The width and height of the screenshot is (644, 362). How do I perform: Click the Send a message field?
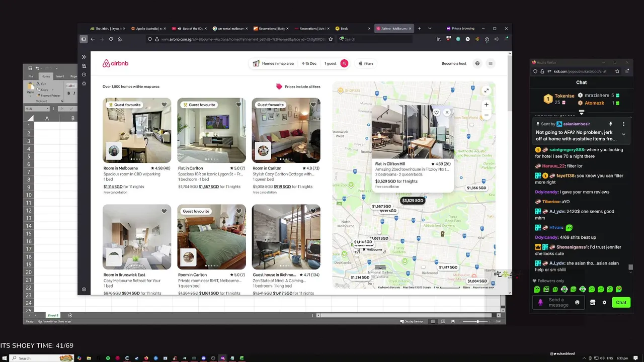558,302
